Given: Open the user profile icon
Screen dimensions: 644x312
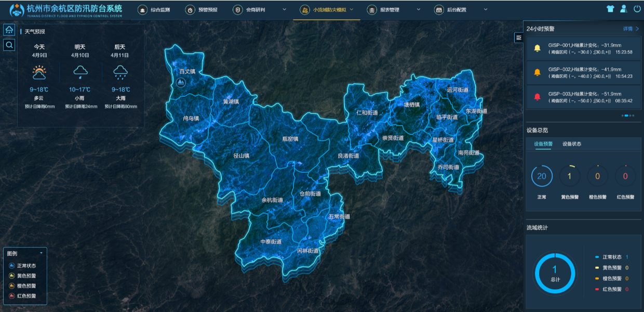Looking at the screenshot, I should (x=624, y=9).
